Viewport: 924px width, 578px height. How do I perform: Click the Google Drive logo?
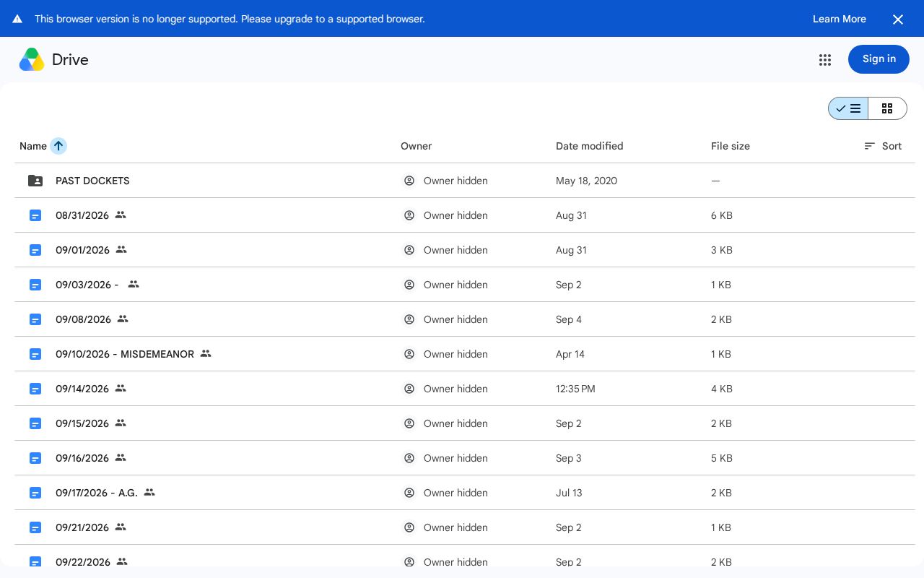[x=32, y=59]
